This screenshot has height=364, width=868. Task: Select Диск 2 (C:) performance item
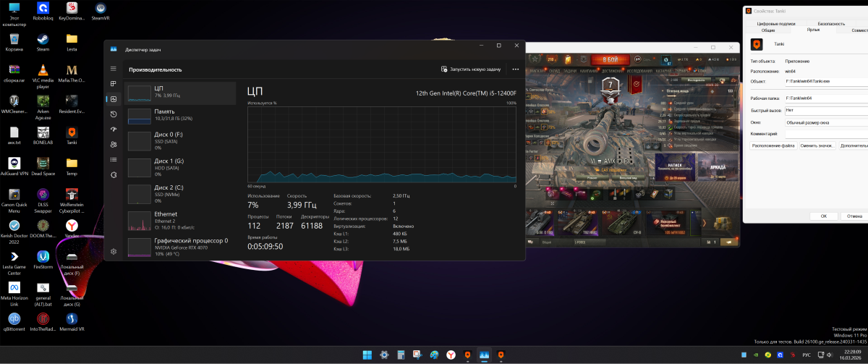tap(180, 192)
